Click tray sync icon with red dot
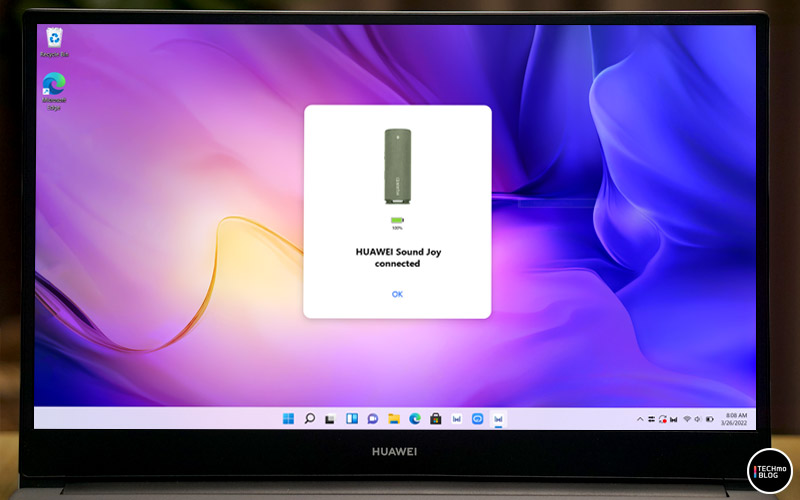Image resolution: width=800 pixels, height=500 pixels. [662, 419]
